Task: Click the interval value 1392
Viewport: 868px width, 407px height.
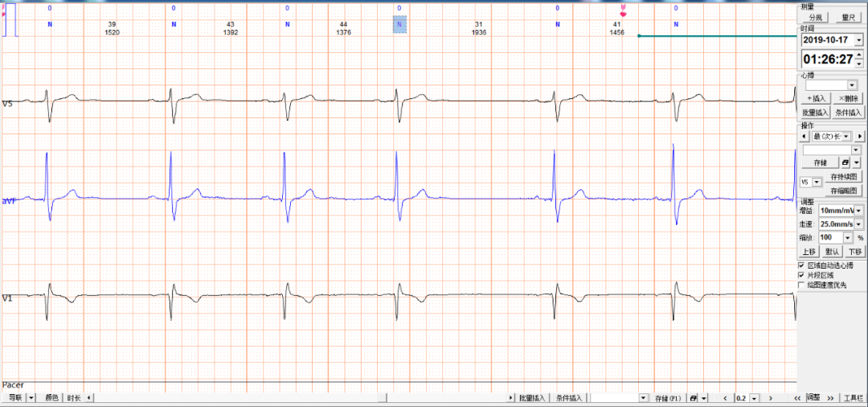Action: pos(231,33)
